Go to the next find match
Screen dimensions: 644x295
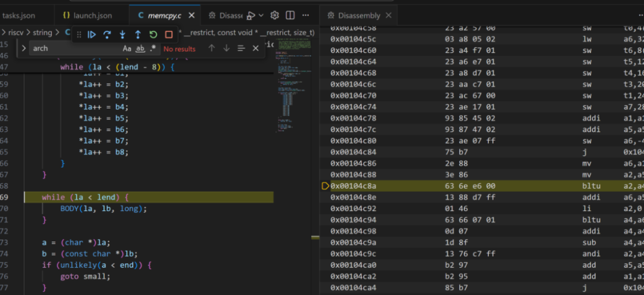[x=227, y=48]
